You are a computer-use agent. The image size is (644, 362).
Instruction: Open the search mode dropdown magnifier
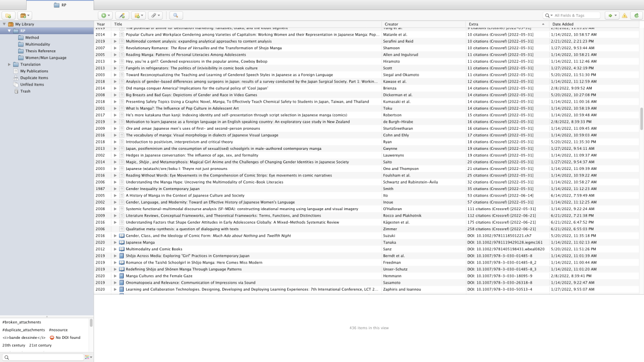click(549, 16)
